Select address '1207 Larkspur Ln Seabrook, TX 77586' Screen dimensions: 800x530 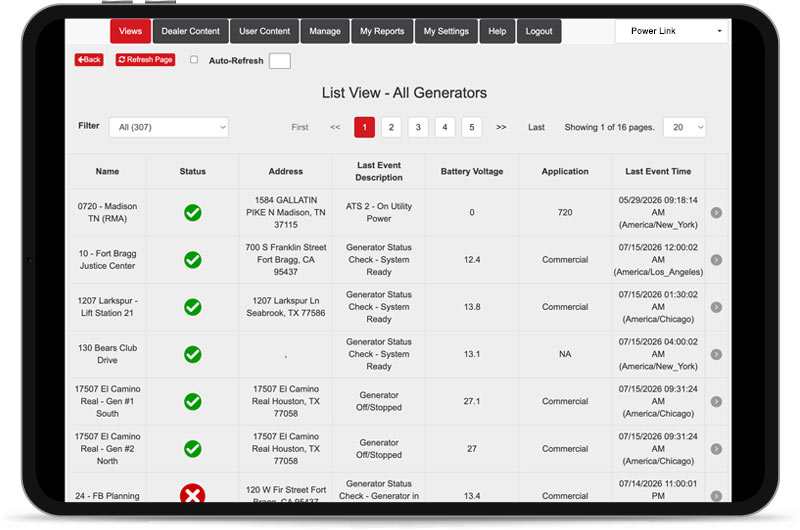click(286, 307)
